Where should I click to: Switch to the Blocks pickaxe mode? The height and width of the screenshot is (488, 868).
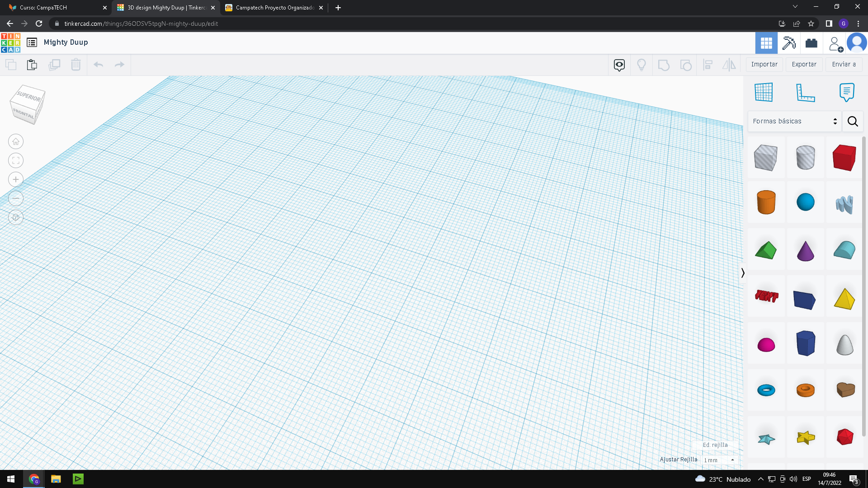(x=789, y=43)
